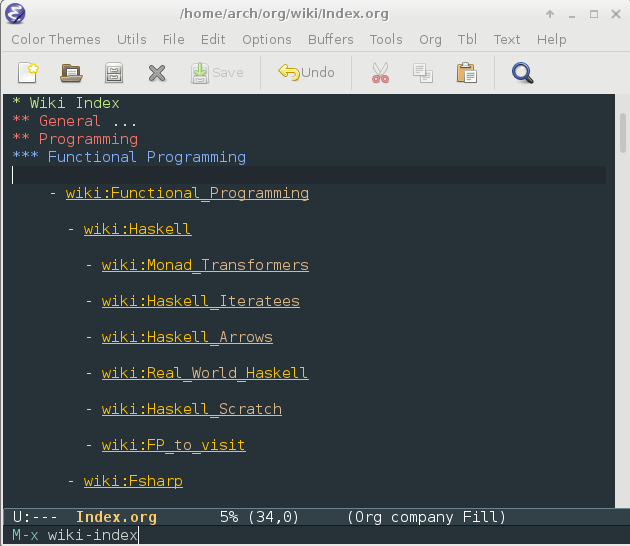Open the Edit menu
Viewport: 630px width, 546px height.
click(213, 39)
